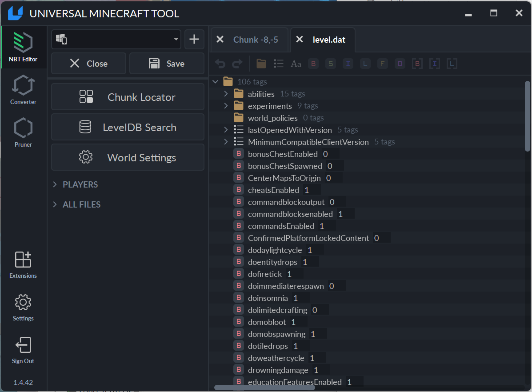The height and width of the screenshot is (392, 532).
Task: Open World Settings
Action: coord(128,157)
